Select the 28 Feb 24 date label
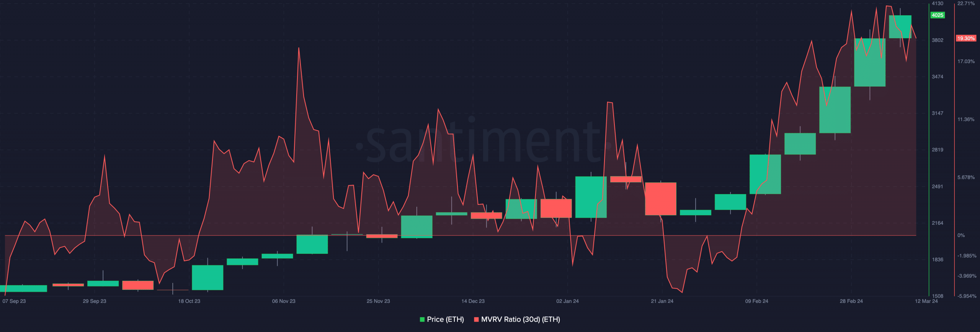The image size is (980, 332). click(x=851, y=301)
